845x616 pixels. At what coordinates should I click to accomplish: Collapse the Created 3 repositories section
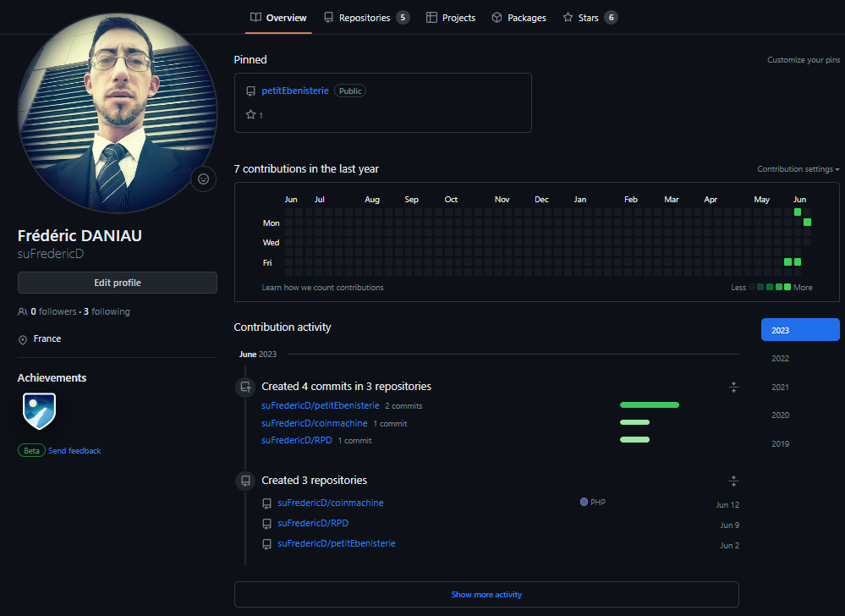click(733, 481)
